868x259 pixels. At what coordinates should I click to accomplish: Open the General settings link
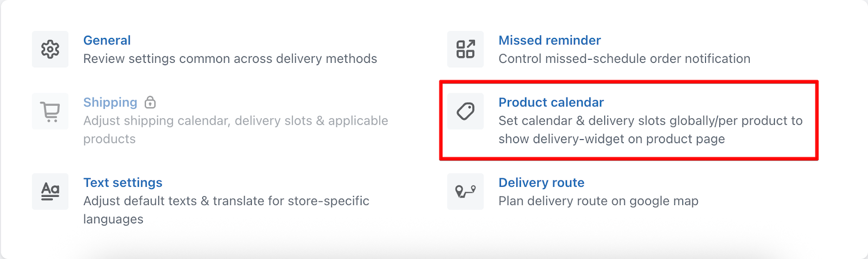click(107, 40)
